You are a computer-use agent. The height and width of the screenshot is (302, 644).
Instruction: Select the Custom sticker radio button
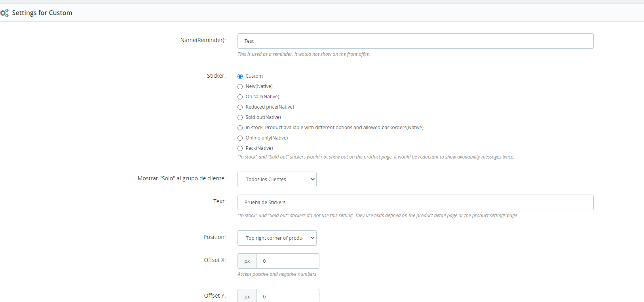click(x=240, y=76)
